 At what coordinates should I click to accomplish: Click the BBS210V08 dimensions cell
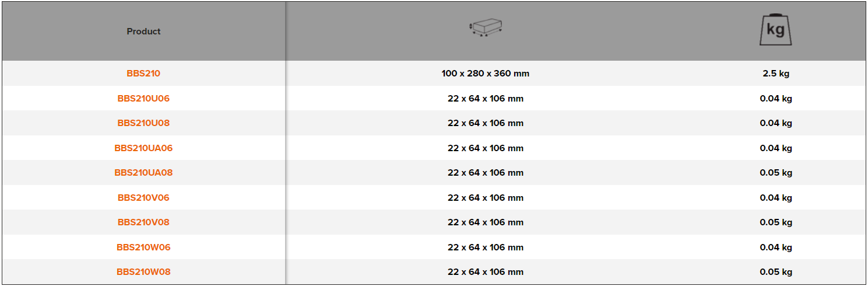coord(485,222)
